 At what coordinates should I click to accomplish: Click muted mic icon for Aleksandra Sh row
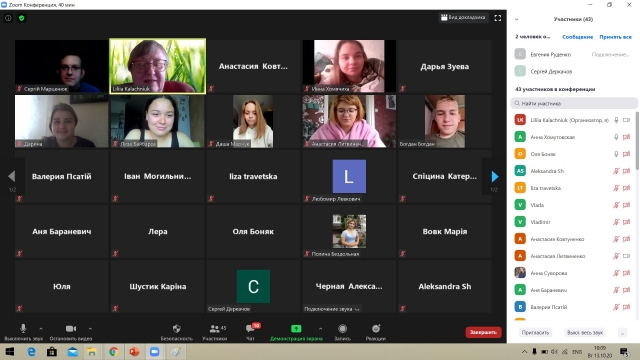[x=616, y=171]
